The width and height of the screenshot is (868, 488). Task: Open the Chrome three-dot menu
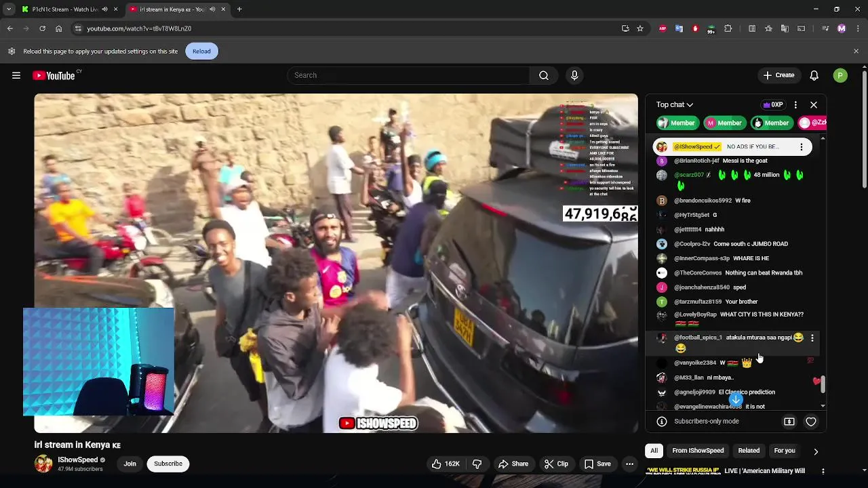pos(856,28)
